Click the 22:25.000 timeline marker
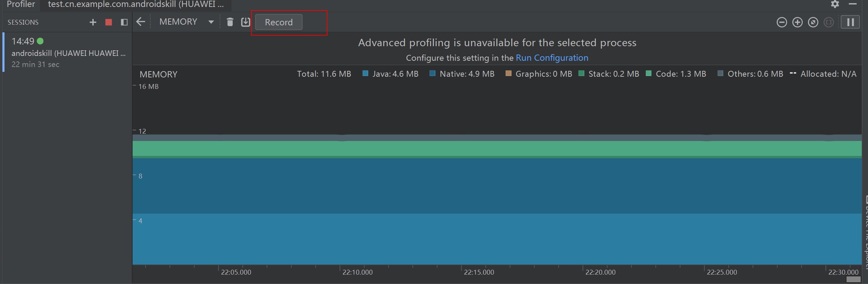The width and height of the screenshot is (868, 284). pyautogui.click(x=722, y=272)
